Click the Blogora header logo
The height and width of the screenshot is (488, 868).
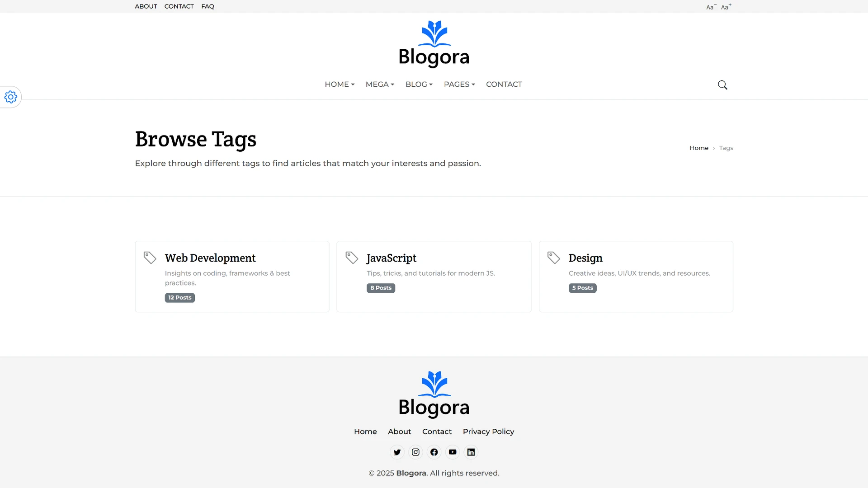coord(434,44)
